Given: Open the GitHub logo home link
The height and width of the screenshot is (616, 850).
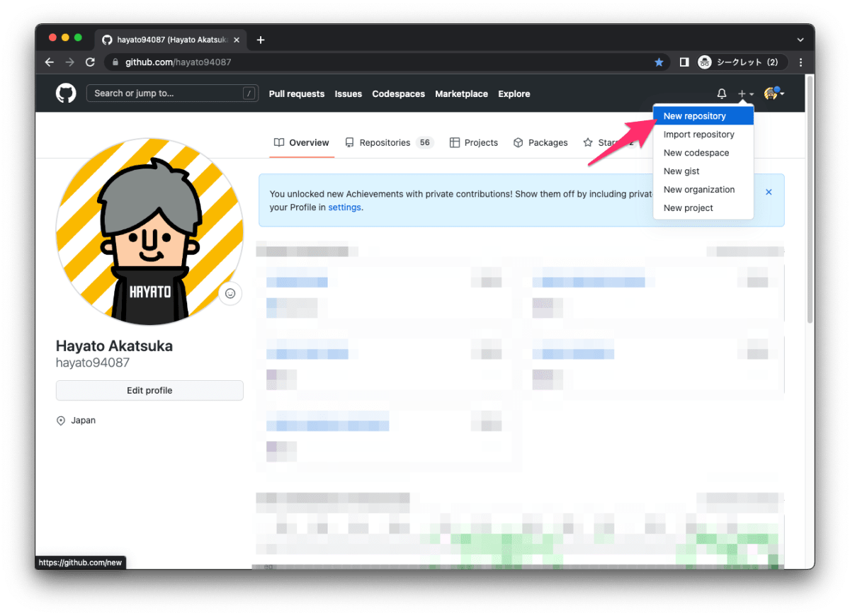Looking at the screenshot, I should 66,93.
